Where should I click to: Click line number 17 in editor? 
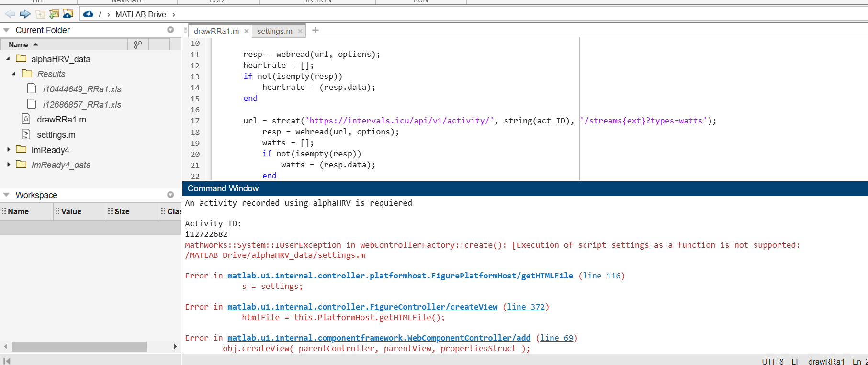195,121
